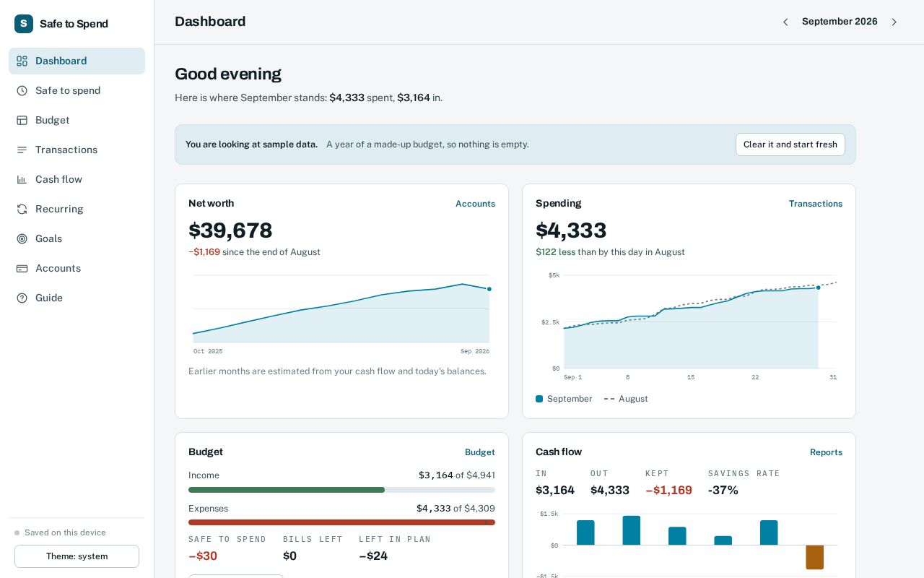
Task: Click the Budget table icon in sidebar
Action: pos(22,121)
